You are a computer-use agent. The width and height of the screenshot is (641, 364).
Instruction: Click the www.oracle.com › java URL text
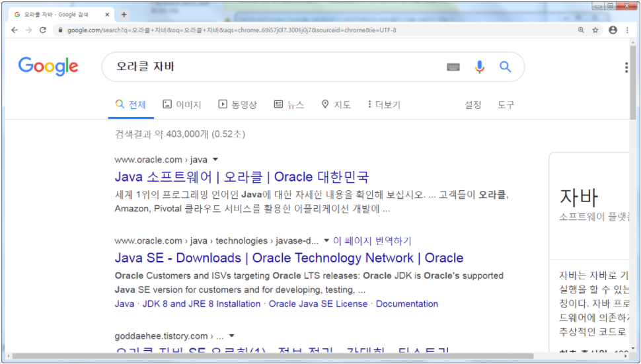click(161, 159)
